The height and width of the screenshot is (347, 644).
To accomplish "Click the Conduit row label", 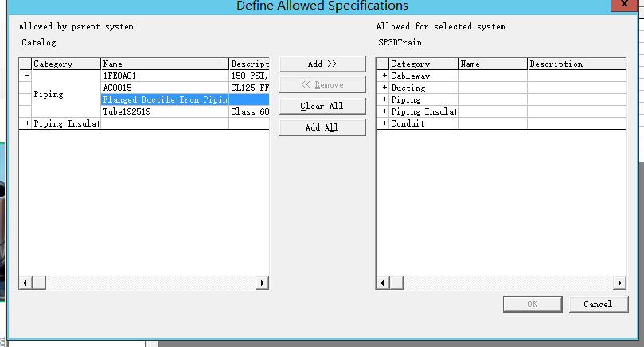I will 408,123.
